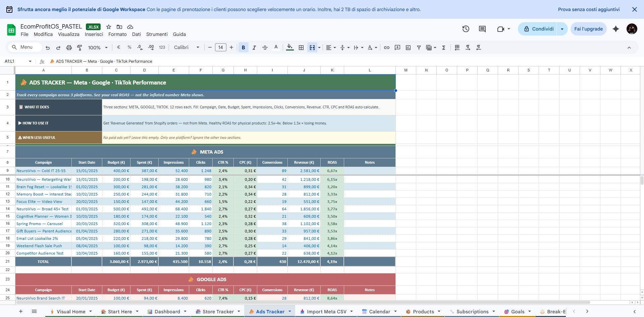Select the fill color swatch
This screenshot has width=644, height=317.
coord(290,47)
